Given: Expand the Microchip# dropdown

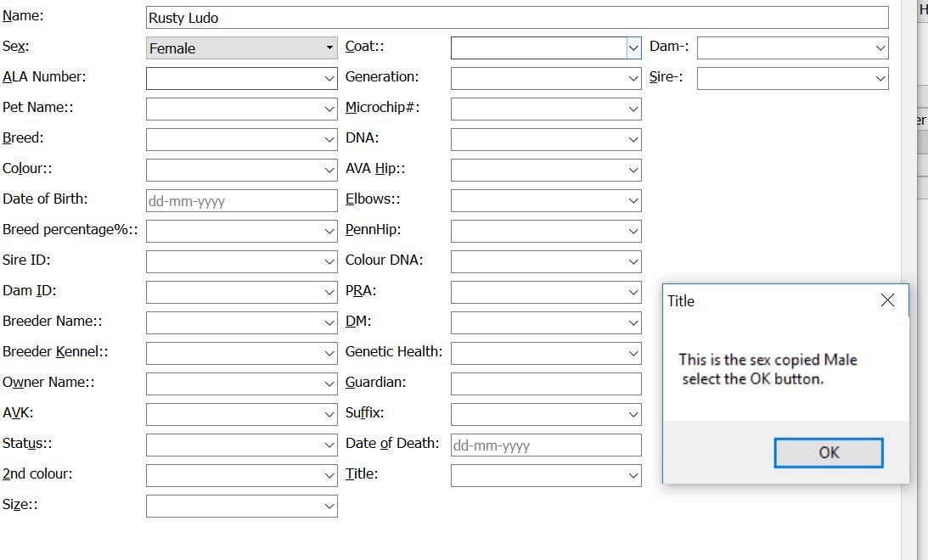Looking at the screenshot, I should [x=633, y=109].
